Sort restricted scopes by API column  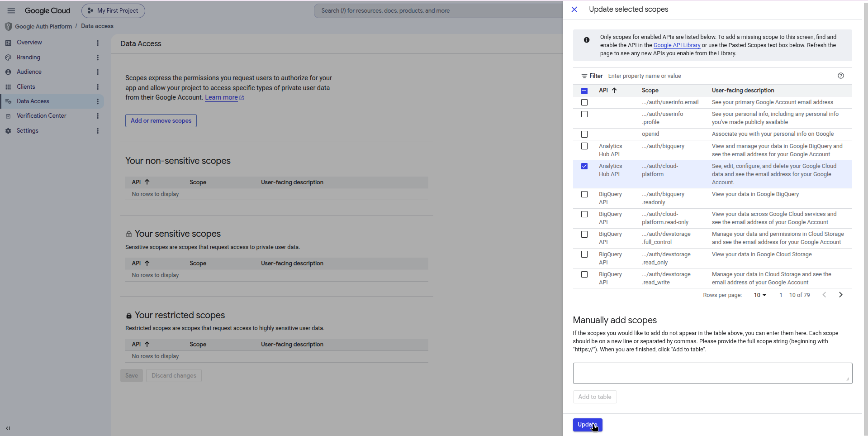click(141, 344)
